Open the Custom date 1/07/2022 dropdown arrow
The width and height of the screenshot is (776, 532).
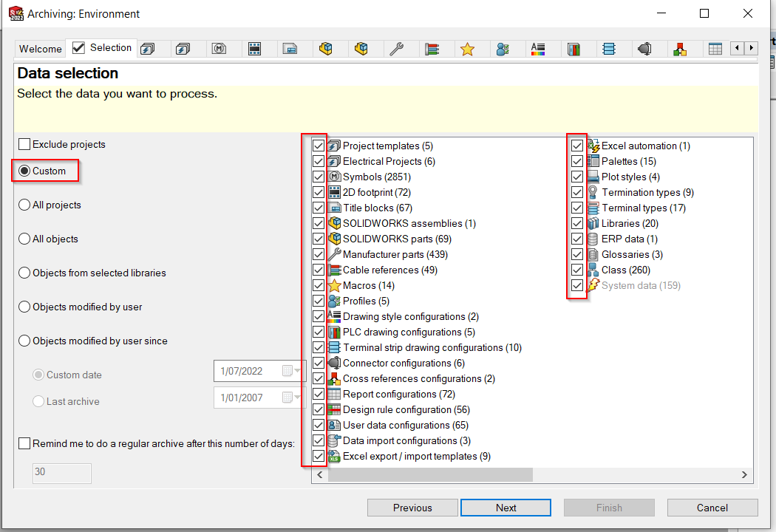point(298,371)
